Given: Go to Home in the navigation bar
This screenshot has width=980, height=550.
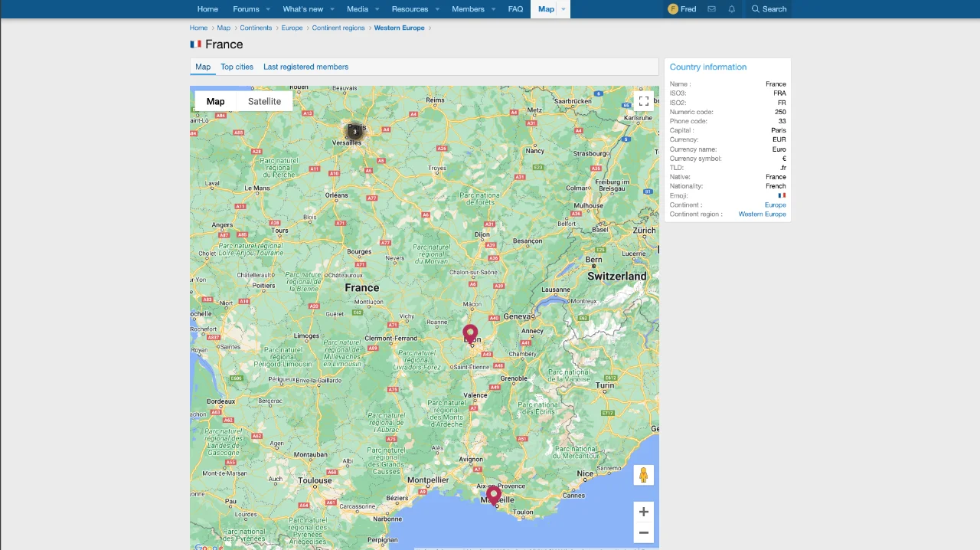Looking at the screenshot, I should tap(207, 9).
